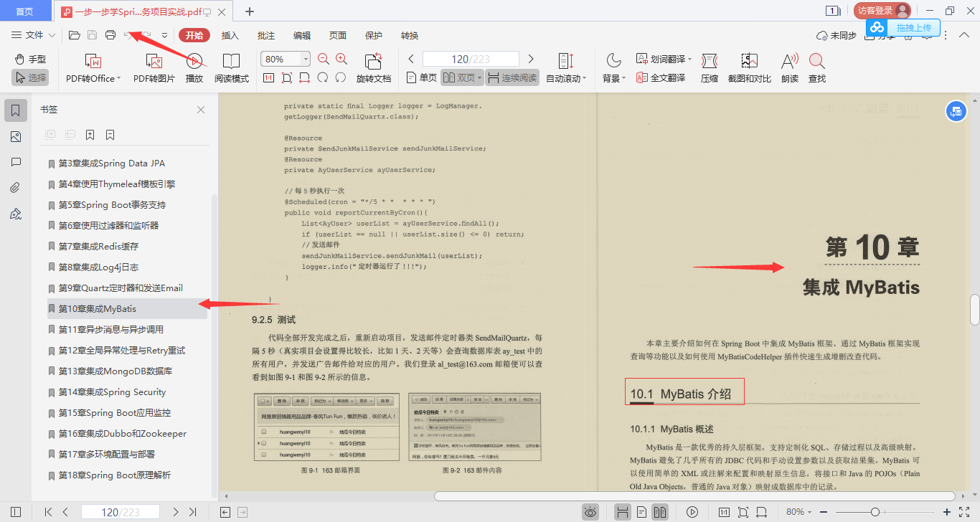Open the thumbnails panel in sidebar
Viewport: 980px width, 522px height.
[16, 137]
